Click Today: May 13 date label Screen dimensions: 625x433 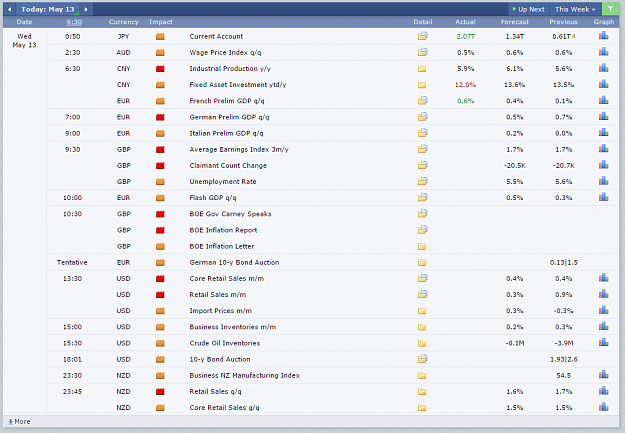click(x=48, y=9)
